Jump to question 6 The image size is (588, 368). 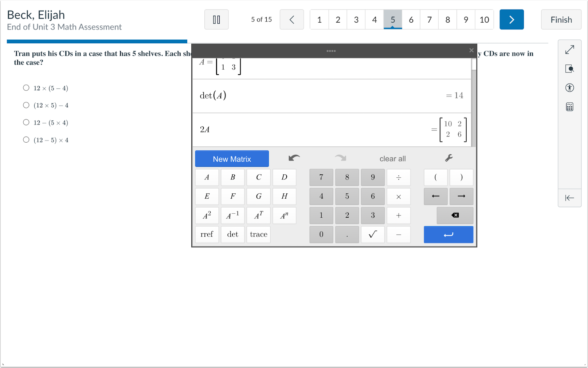click(x=411, y=20)
